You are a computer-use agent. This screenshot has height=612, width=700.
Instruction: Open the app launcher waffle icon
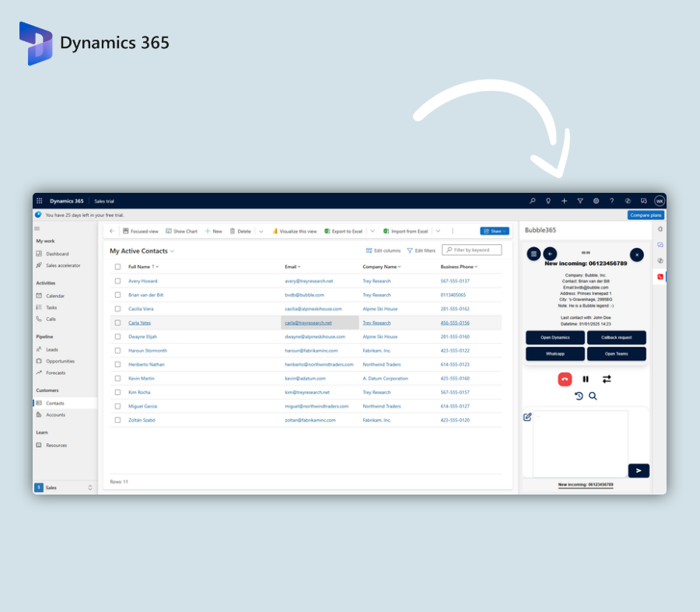(40, 201)
